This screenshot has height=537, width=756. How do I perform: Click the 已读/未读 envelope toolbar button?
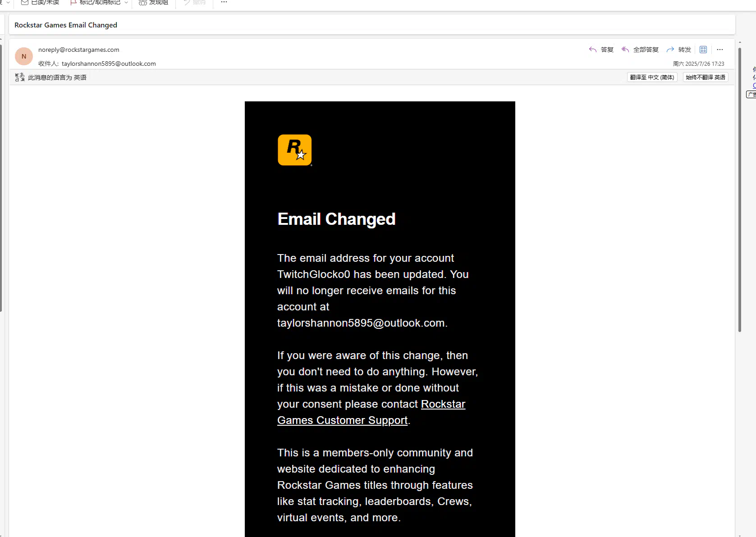pyautogui.click(x=40, y=2)
